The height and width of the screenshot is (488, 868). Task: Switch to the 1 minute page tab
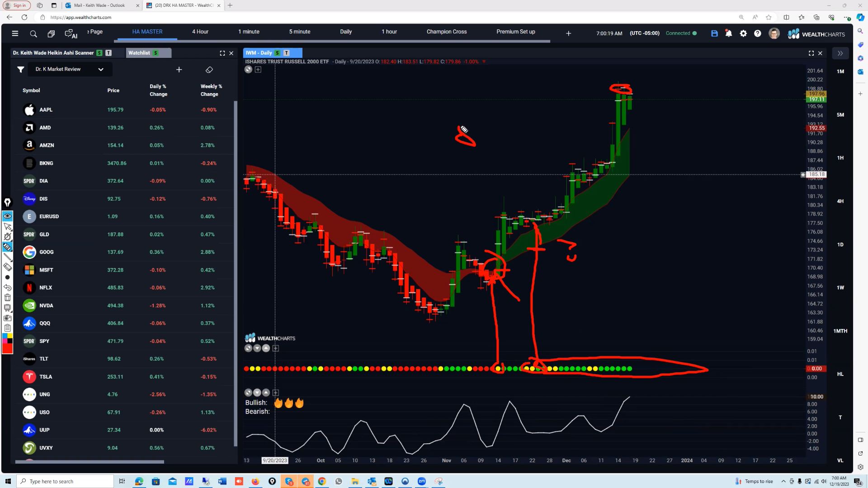(249, 32)
